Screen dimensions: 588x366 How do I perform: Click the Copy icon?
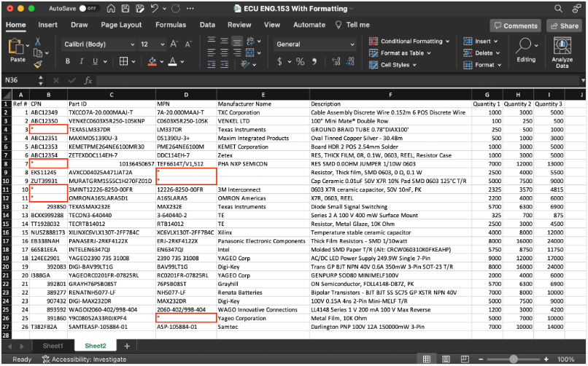pyautogui.click(x=37, y=52)
